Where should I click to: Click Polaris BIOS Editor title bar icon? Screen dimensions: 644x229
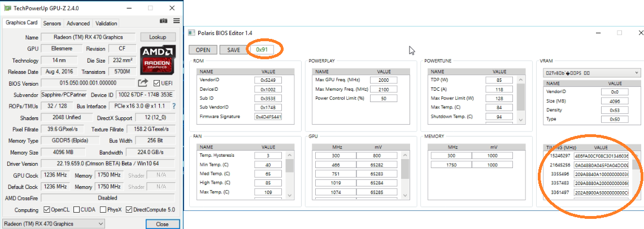[x=192, y=33]
